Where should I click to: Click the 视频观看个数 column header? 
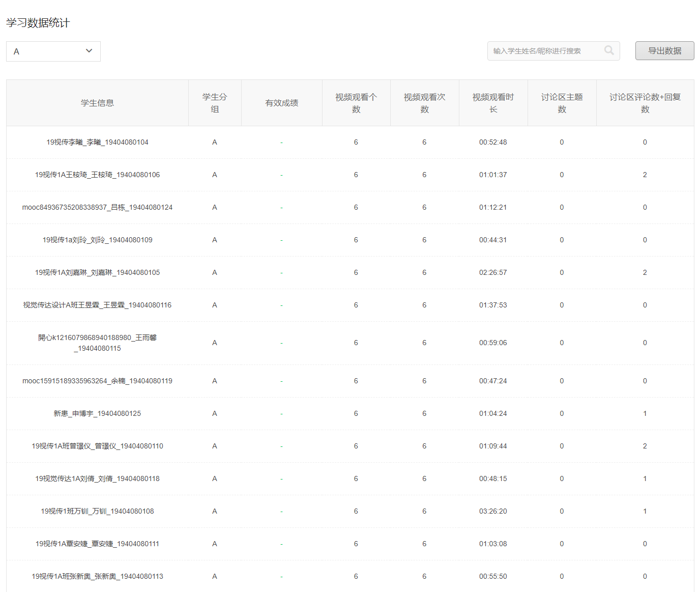pyautogui.click(x=356, y=103)
